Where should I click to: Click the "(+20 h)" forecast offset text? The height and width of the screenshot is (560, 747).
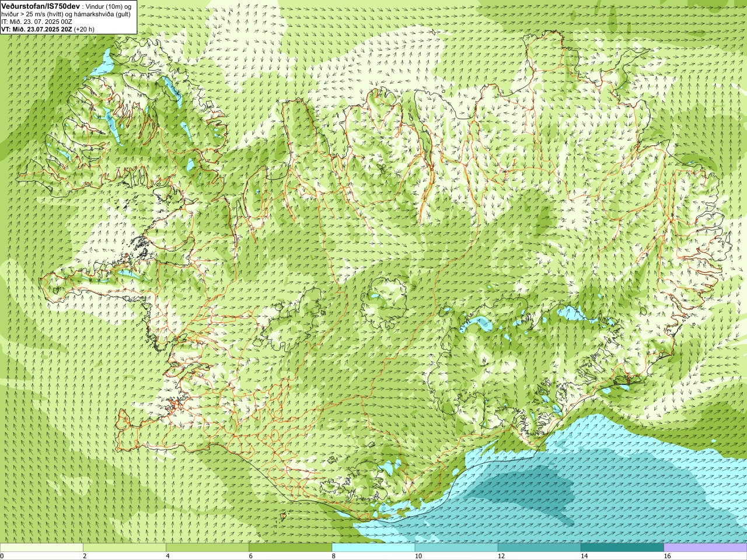[84, 29]
